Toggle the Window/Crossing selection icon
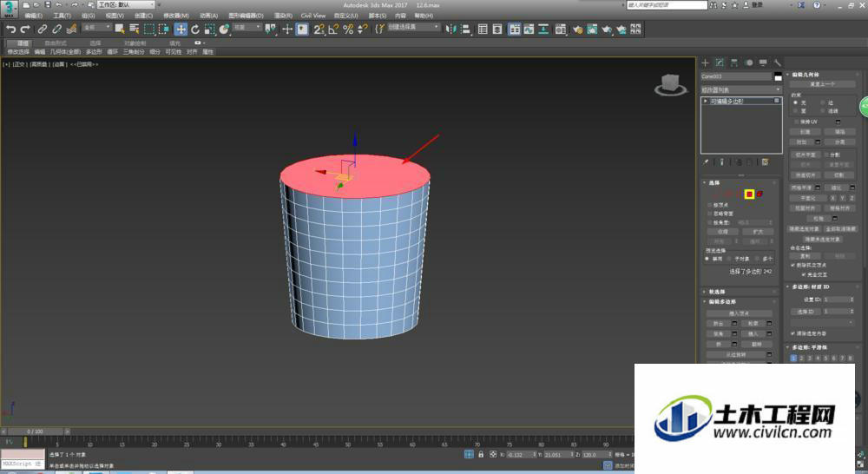The height and width of the screenshot is (474, 868). 164,30
